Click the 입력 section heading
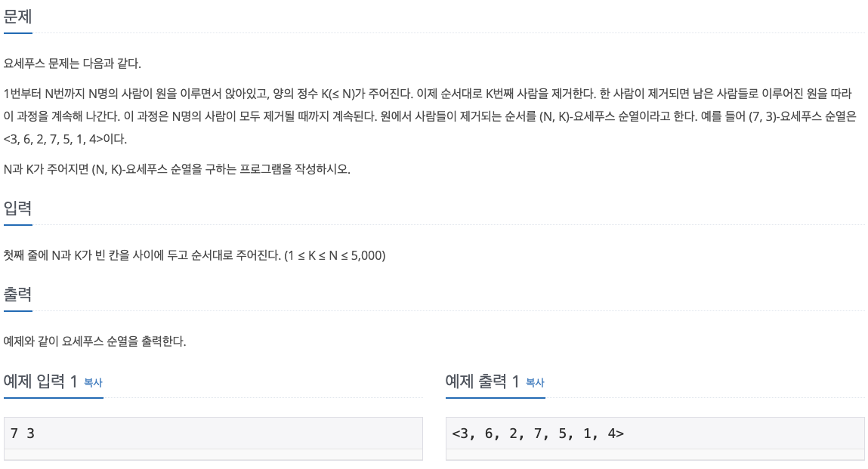 pyautogui.click(x=17, y=208)
